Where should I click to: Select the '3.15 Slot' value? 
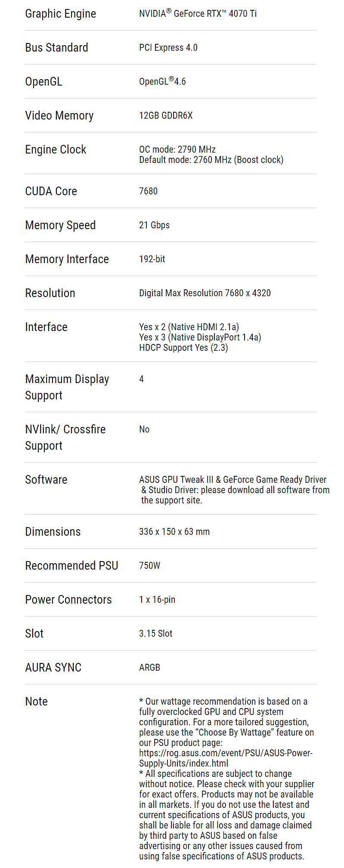(156, 634)
